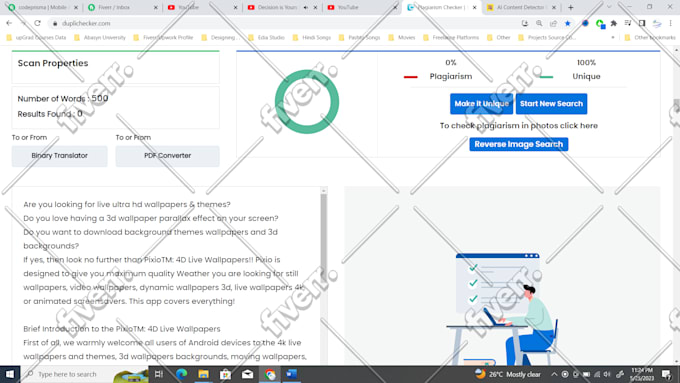Image resolution: width=680 pixels, height=383 pixels.
Task: Click the site padlock icon in address bar
Action: click(x=55, y=23)
